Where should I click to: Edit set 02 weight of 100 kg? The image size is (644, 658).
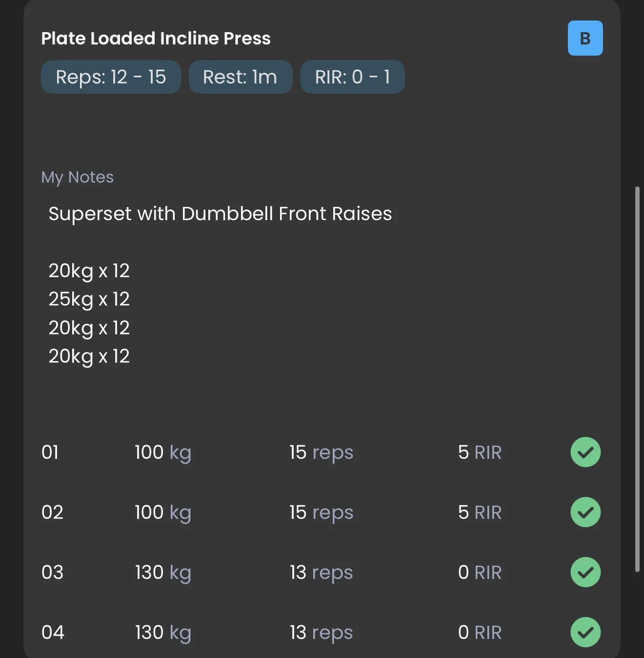[x=163, y=513]
